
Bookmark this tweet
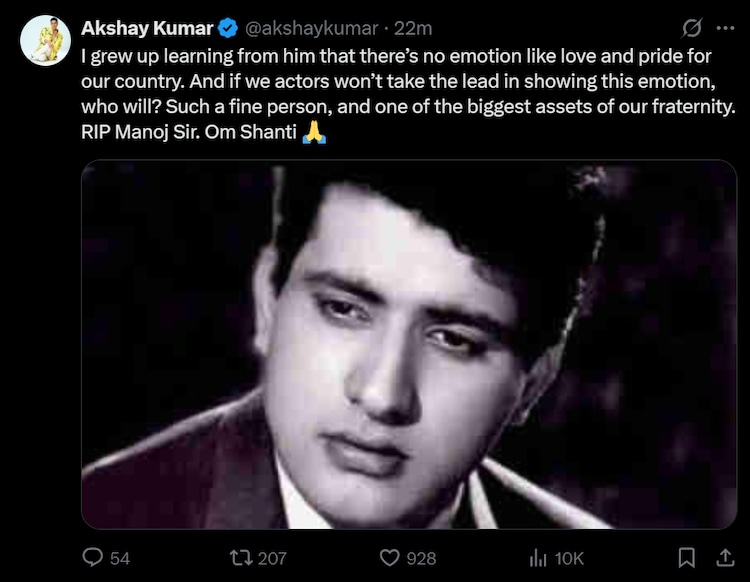point(687,557)
